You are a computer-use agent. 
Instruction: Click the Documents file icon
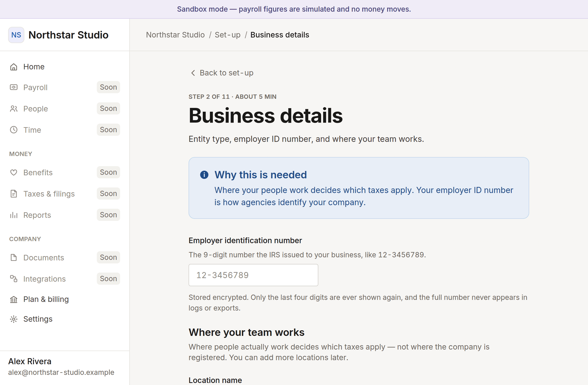pyautogui.click(x=14, y=258)
